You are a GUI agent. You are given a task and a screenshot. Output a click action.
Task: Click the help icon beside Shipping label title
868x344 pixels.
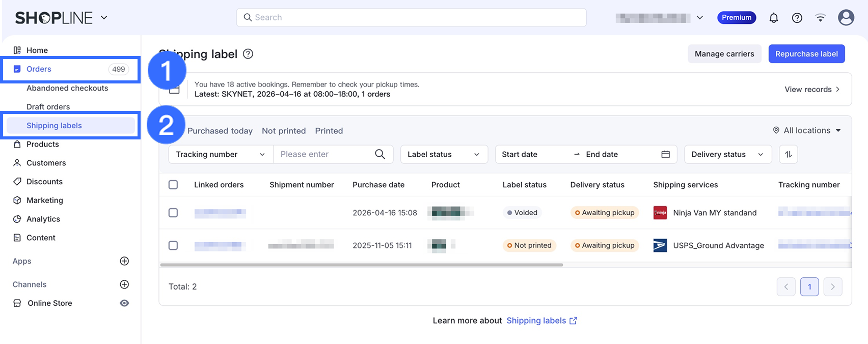coord(248,54)
